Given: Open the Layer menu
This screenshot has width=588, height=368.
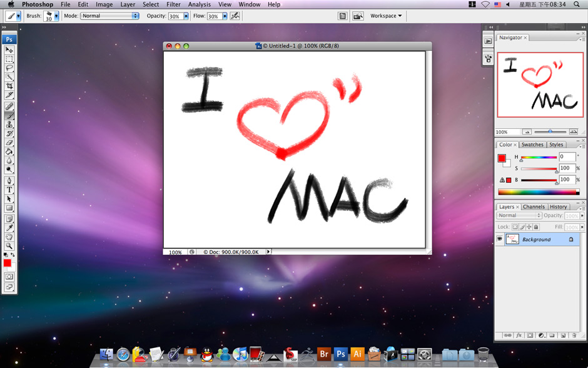Looking at the screenshot, I should tap(128, 4).
